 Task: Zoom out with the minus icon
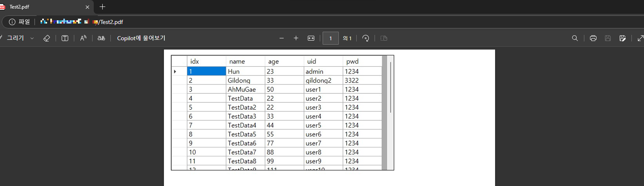tap(282, 38)
